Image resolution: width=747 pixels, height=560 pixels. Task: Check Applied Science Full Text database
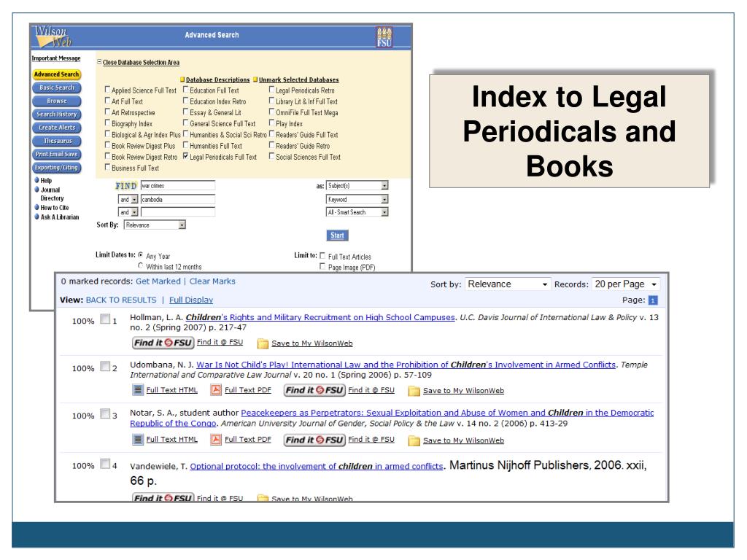[107, 90]
